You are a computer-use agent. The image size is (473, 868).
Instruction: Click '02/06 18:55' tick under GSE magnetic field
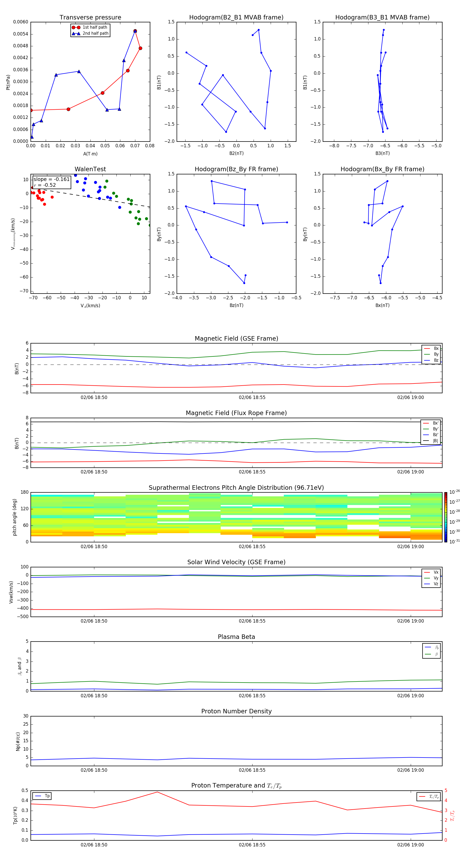click(x=252, y=398)
